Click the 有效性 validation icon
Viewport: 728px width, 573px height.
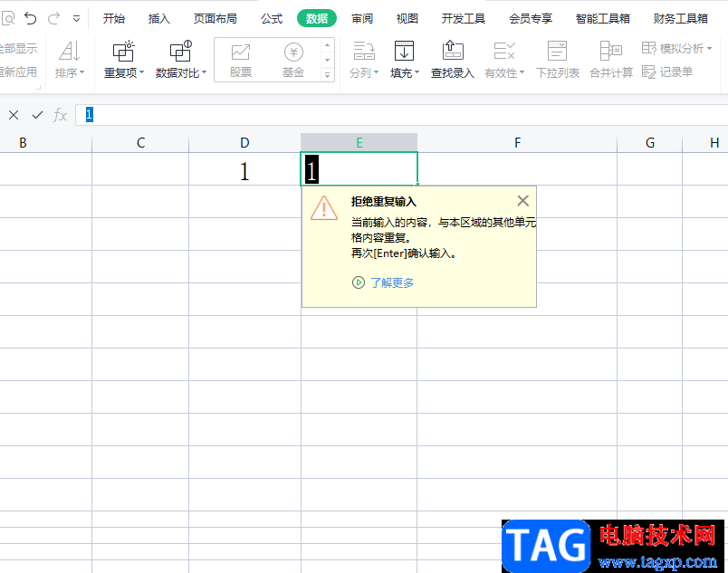pos(504,51)
